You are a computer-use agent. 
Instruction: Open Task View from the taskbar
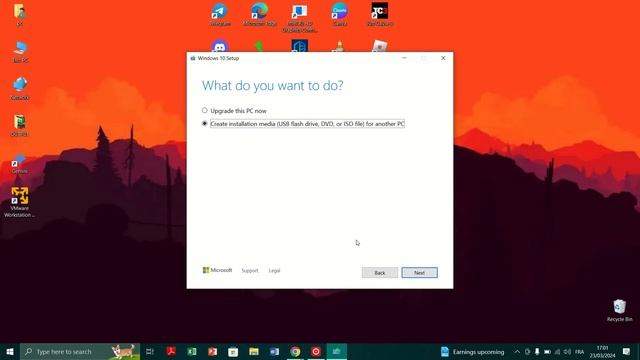[x=150, y=351]
